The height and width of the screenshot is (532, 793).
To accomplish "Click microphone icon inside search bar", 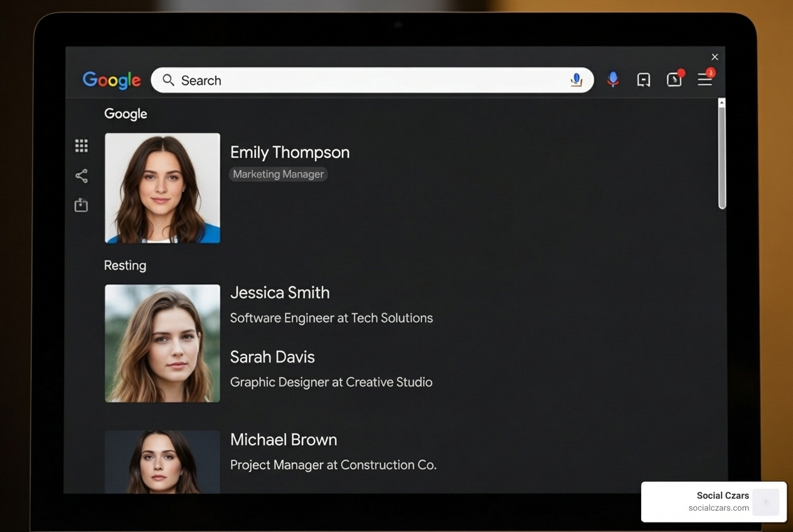I will coord(576,80).
